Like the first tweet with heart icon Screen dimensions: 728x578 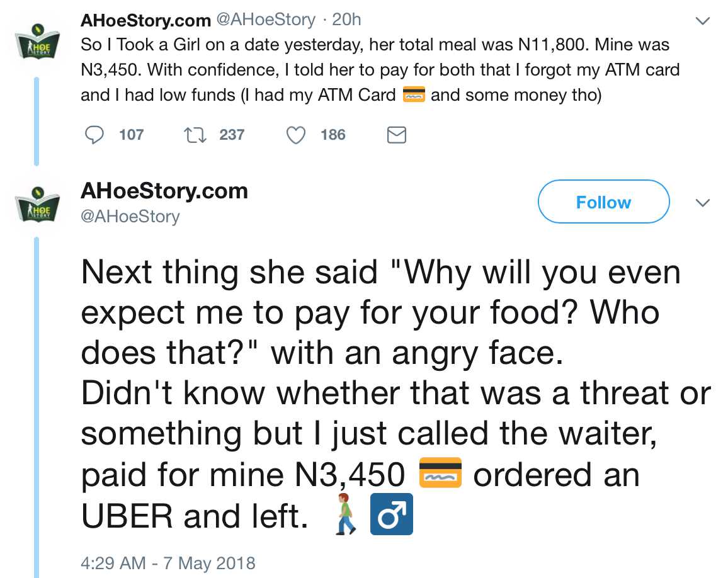(x=296, y=135)
